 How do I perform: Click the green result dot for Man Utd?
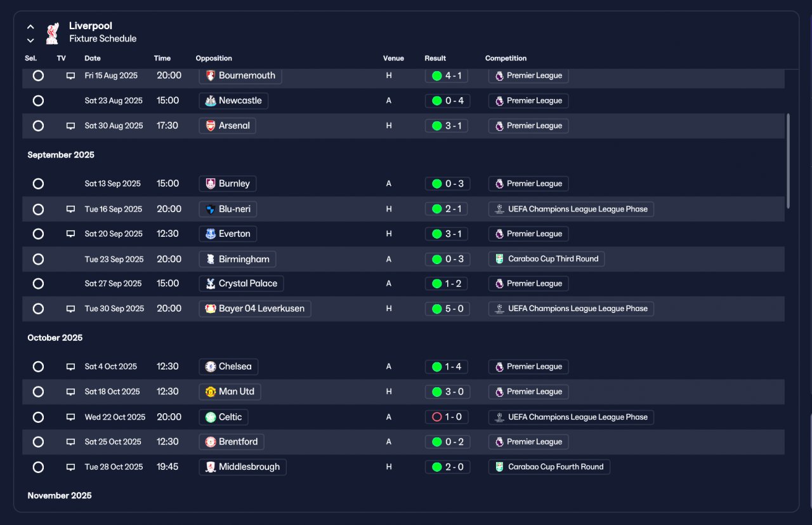tap(436, 392)
